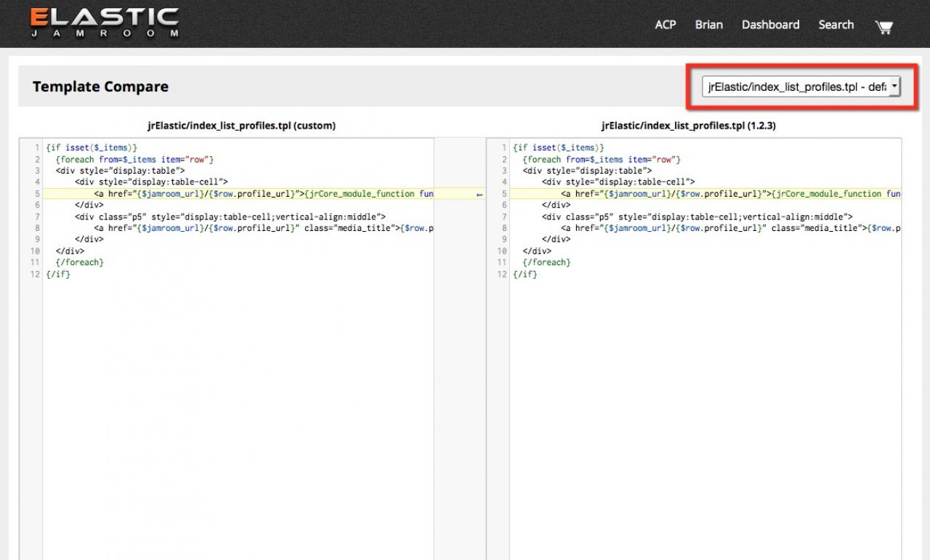Click the arrow on the template dropdown
The height and width of the screenshot is (560, 930).
coord(894,86)
